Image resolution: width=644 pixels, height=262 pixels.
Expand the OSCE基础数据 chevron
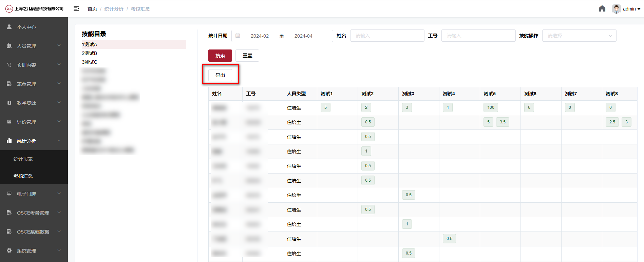tap(59, 231)
